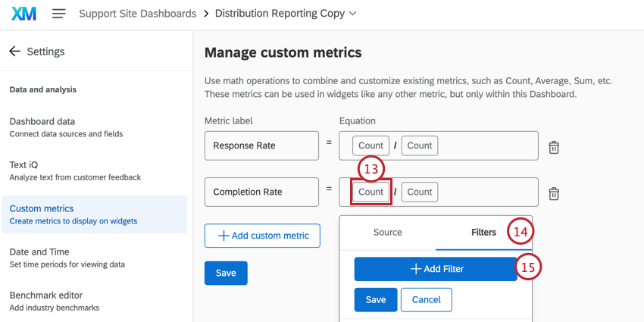Open the hamburger navigation menu
Viewport: 644px width, 322px height.
click(58, 14)
